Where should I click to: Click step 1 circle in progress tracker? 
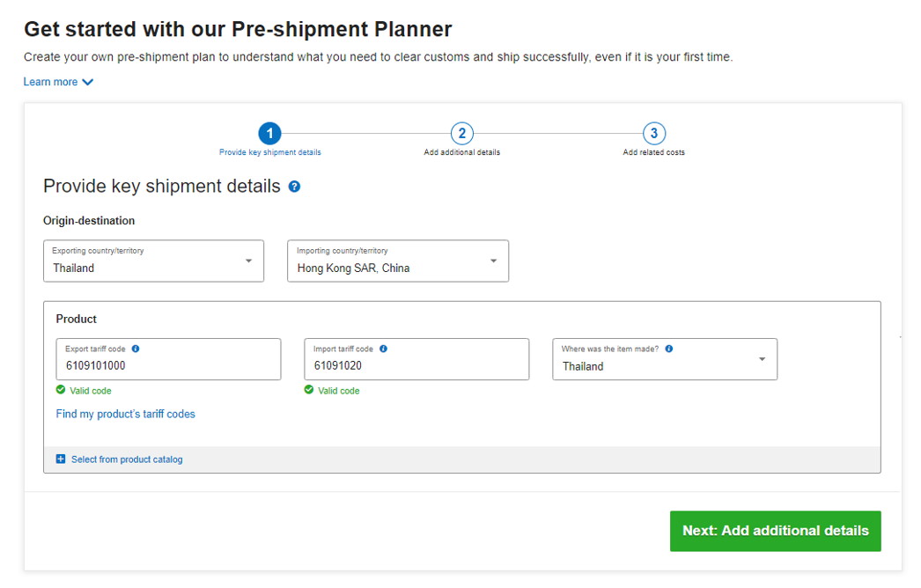pos(269,134)
